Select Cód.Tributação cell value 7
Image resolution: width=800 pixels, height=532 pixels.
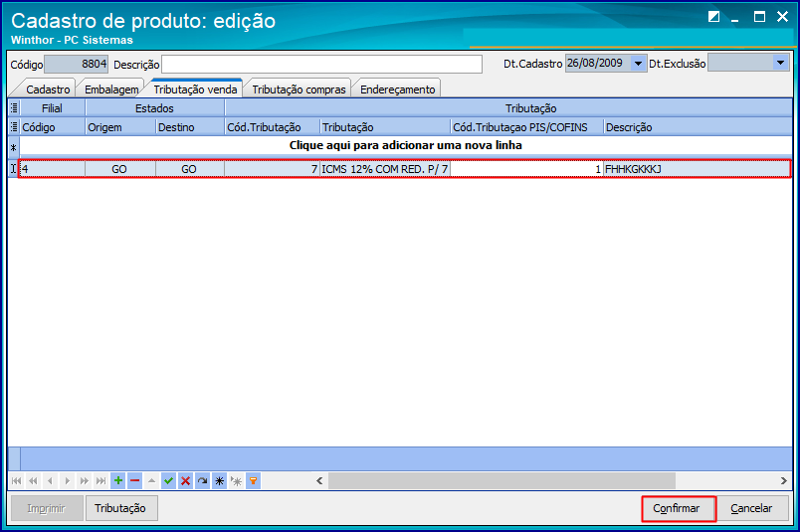[x=272, y=169]
